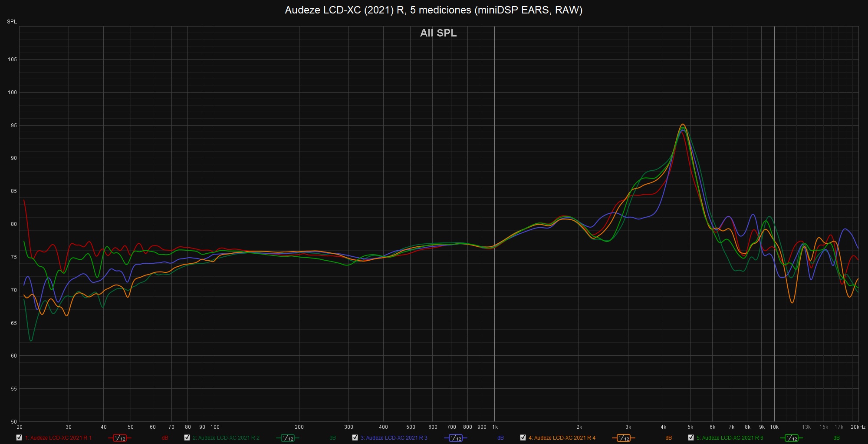Click the 1k frequency axis label
Screen dimensions: 868x444
[495, 427]
